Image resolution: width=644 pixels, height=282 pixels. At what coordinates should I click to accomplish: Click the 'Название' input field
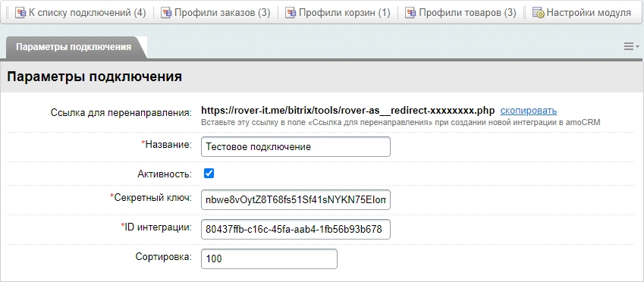[x=296, y=146]
